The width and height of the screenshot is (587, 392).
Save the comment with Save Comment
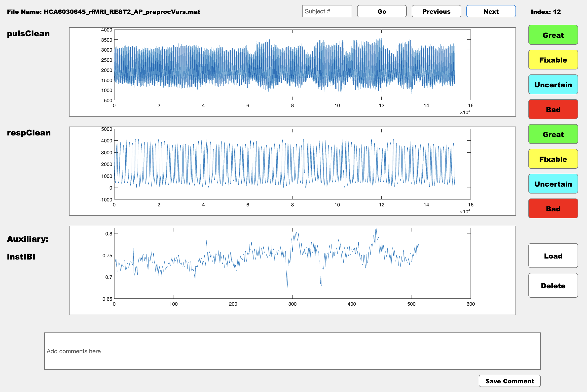[510, 381]
